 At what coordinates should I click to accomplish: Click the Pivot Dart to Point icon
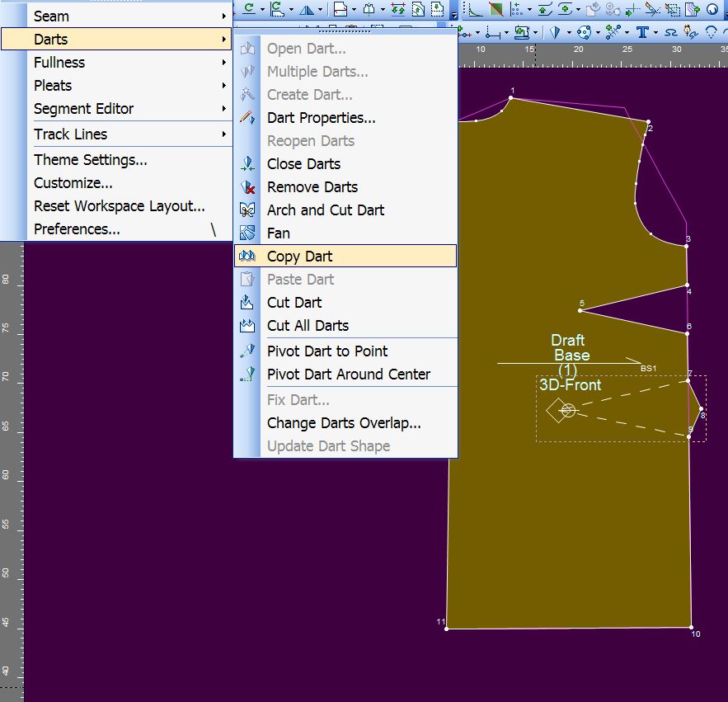click(247, 351)
